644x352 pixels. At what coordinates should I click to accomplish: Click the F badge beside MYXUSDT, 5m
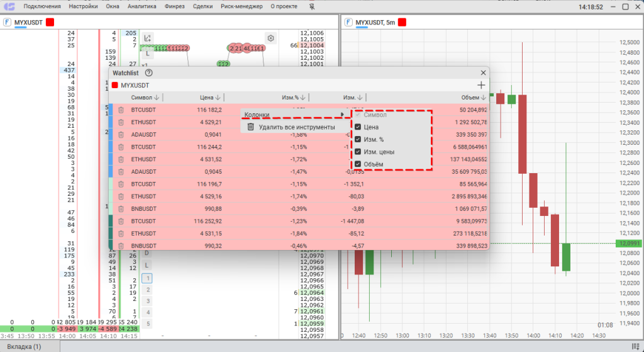(348, 22)
